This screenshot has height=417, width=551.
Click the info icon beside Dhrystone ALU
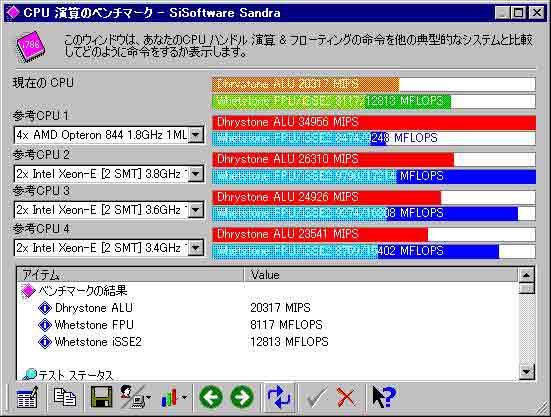point(45,308)
